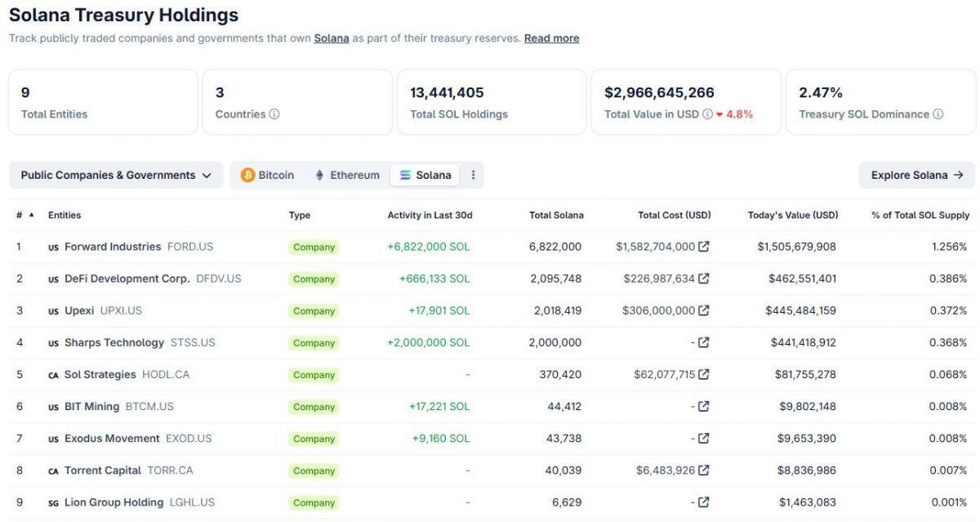Show info icon for Total Value in USD
The image size is (980, 522).
[707, 114]
